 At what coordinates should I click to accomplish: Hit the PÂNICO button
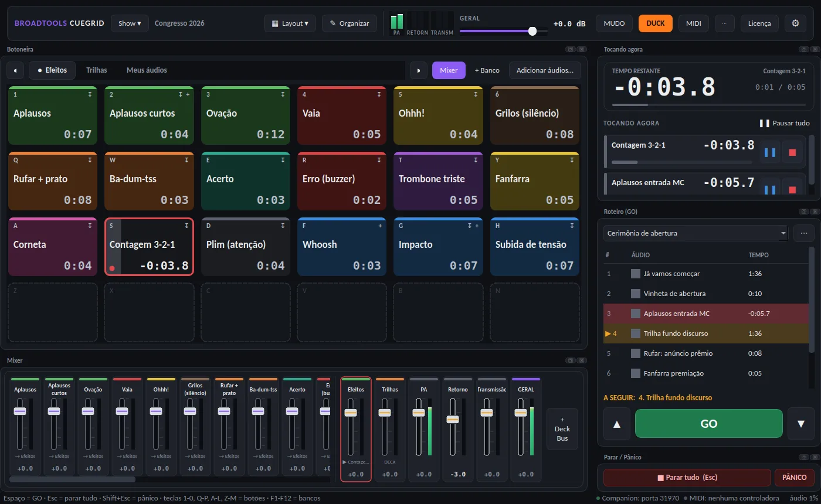(x=795, y=478)
